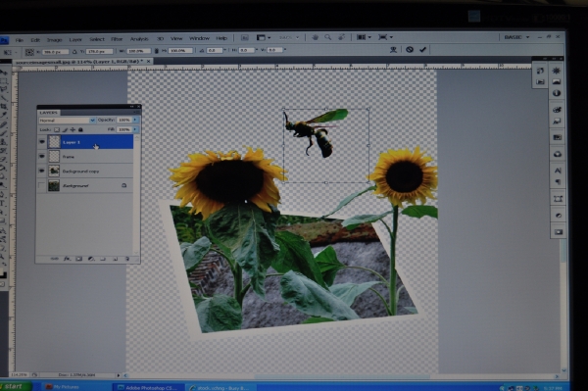The image size is (588, 391).
Task: Select the Zoom tool in application bar
Action: tap(328, 37)
